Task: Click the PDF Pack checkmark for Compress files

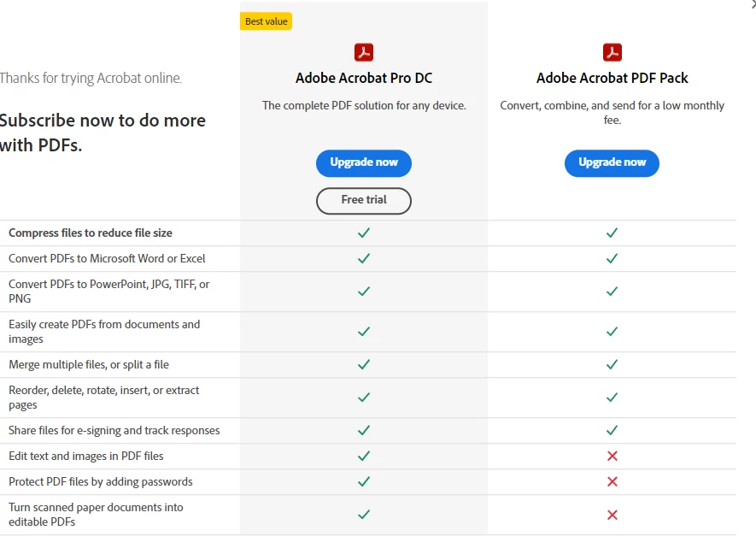Action: click(x=612, y=233)
